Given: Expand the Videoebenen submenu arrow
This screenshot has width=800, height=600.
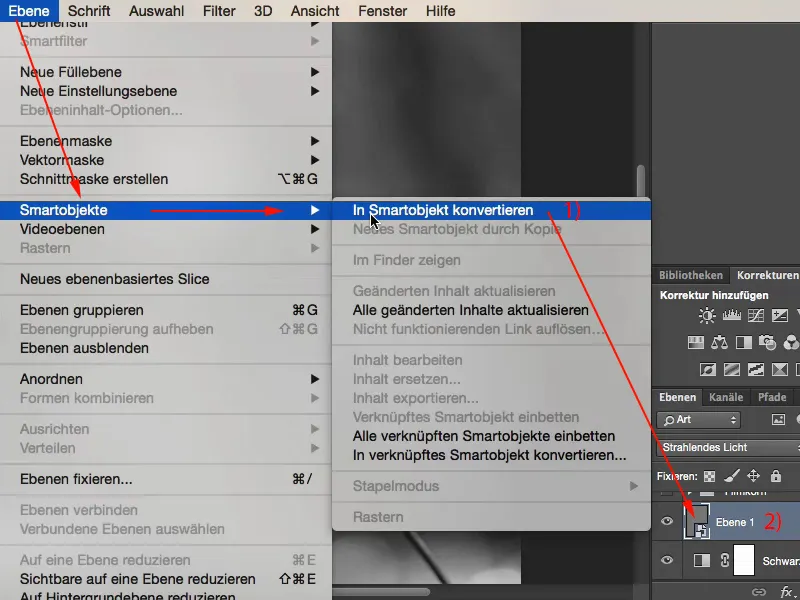Looking at the screenshot, I should (315, 229).
